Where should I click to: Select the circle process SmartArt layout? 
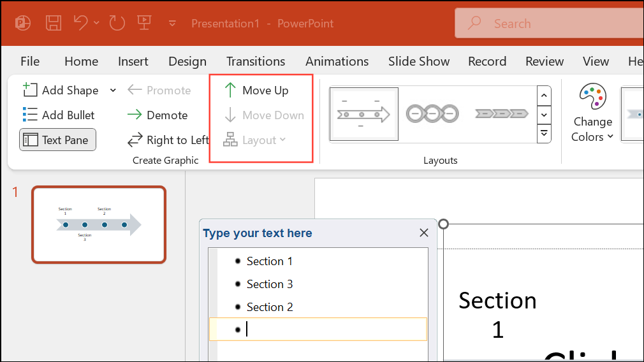coord(432,114)
